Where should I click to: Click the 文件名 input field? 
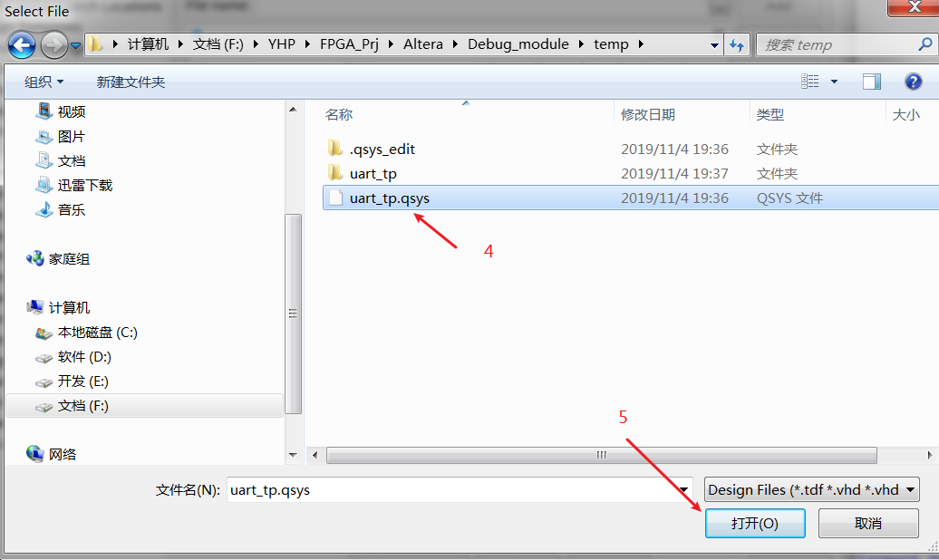click(x=460, y=490)
